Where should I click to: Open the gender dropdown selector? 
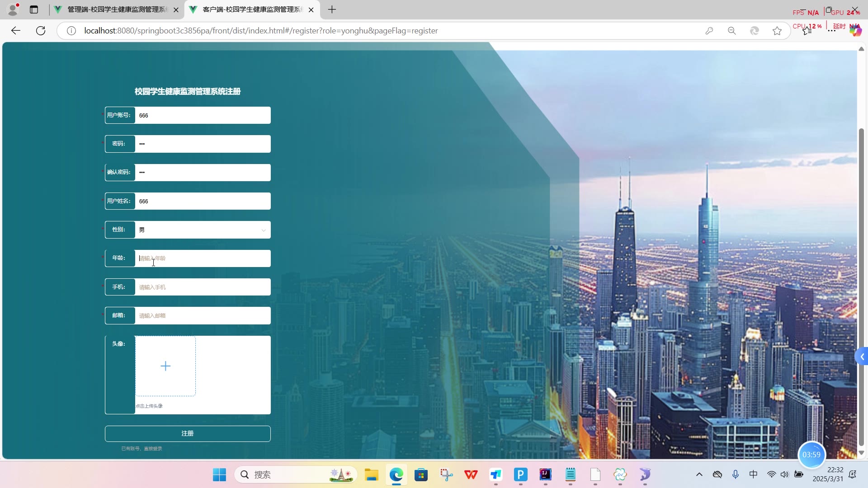203,230
